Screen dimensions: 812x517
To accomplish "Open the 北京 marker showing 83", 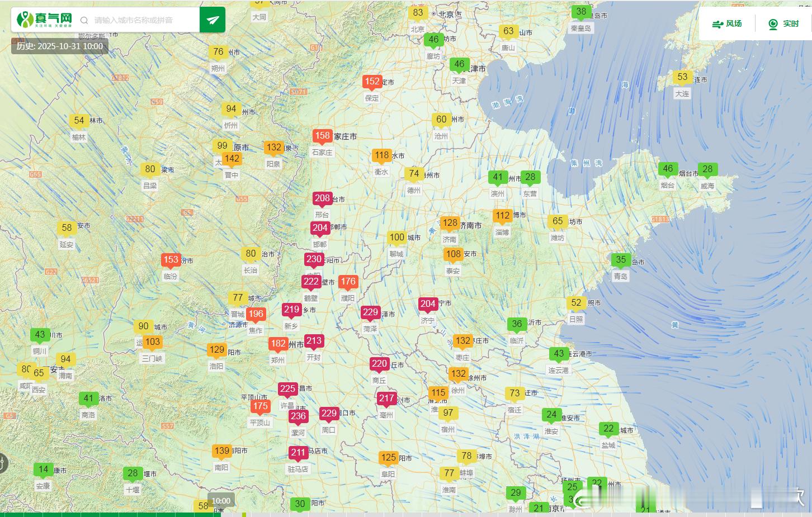I will [x=418, y=13].
